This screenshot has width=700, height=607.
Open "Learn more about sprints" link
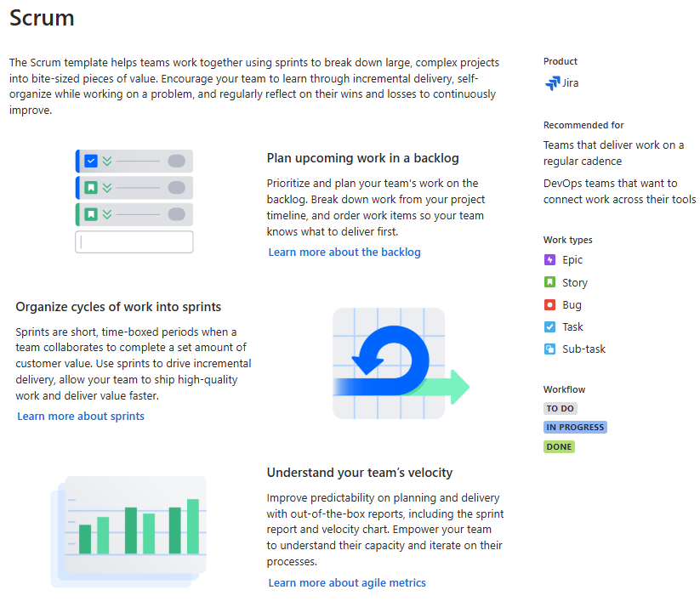80,416
